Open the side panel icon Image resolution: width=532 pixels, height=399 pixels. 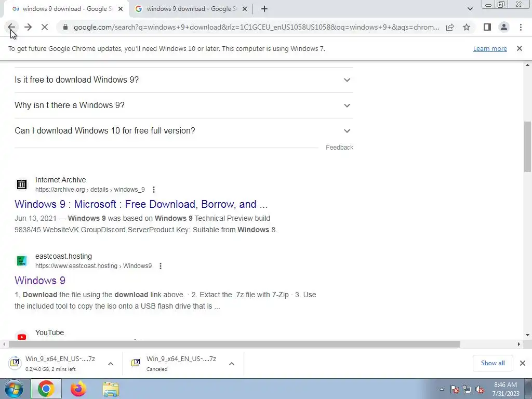[487, 27]
